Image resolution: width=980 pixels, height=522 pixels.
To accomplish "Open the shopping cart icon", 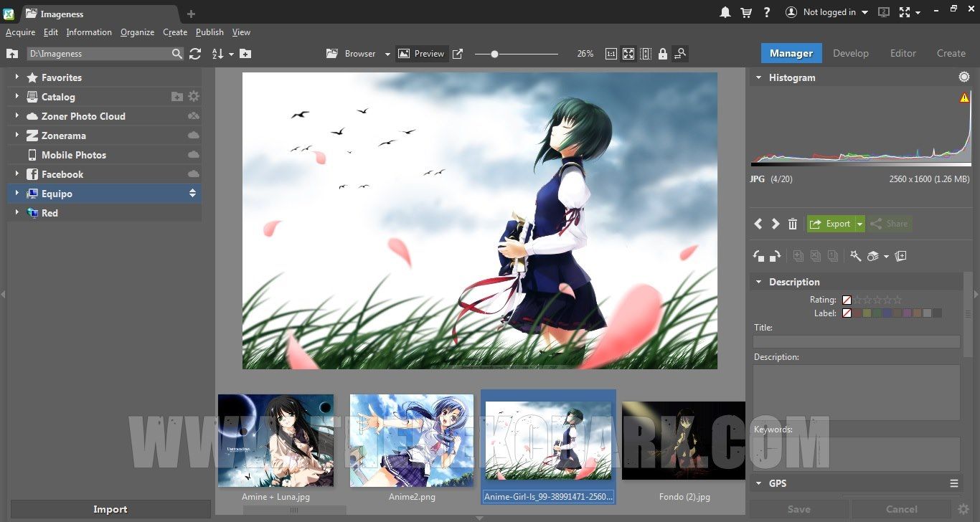I will pos(746,12).
